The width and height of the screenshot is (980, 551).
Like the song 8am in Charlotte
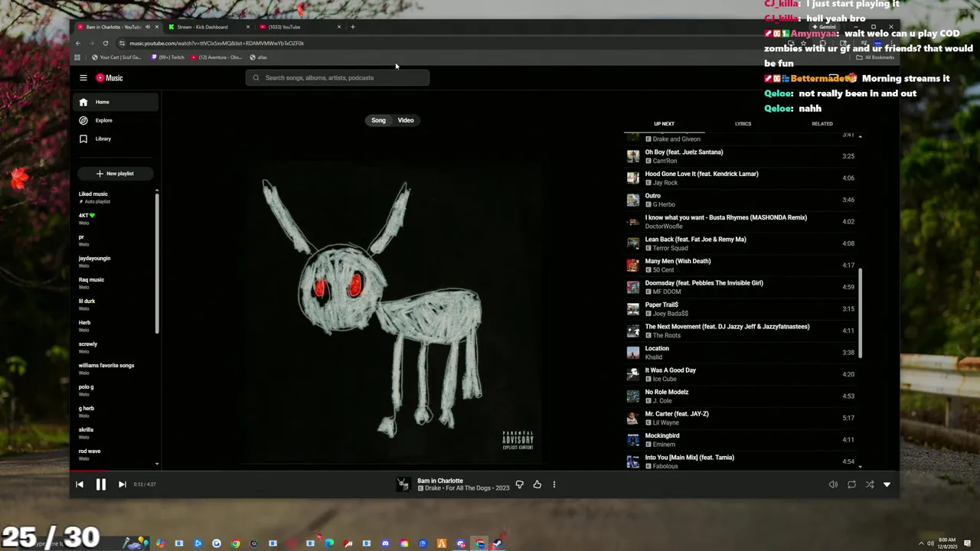[x=537, y=484]
